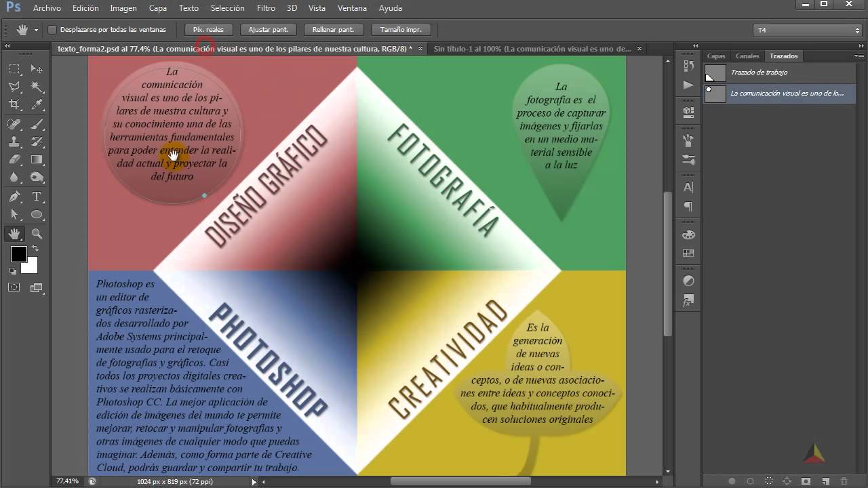Select the Gradient tool
Image resolution: width=868 pixels, height=488 pixels.
click(37, 159)
